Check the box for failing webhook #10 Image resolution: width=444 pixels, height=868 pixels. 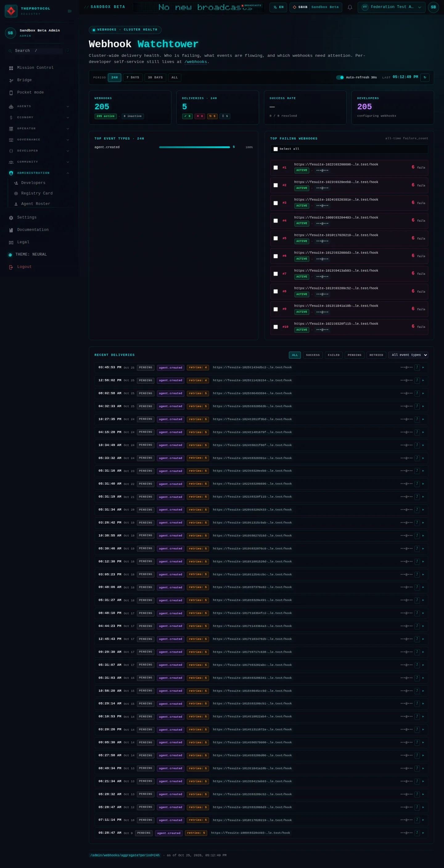coord(276,327)
